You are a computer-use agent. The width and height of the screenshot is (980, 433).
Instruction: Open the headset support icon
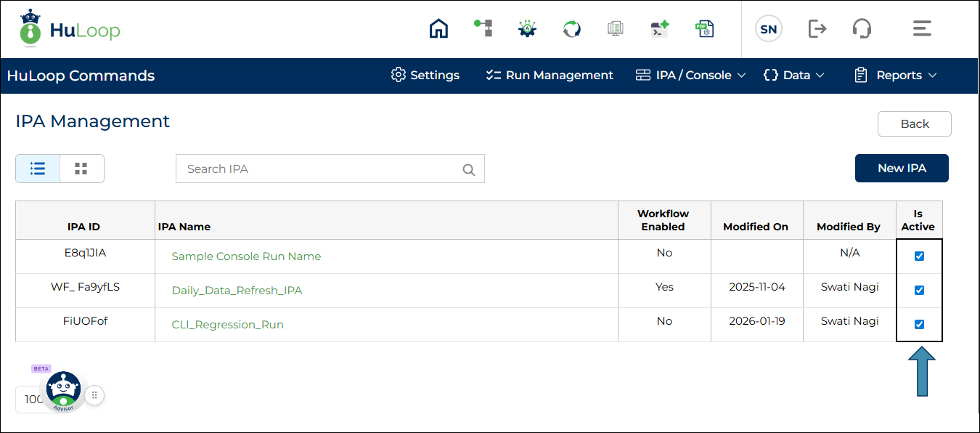tap(862, 29)
